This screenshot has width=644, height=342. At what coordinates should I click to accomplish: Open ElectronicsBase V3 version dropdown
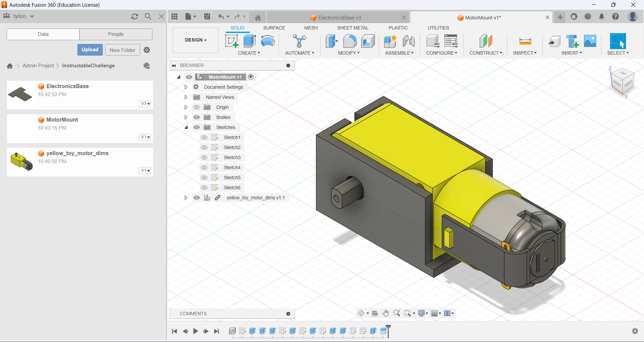(145, 104)
